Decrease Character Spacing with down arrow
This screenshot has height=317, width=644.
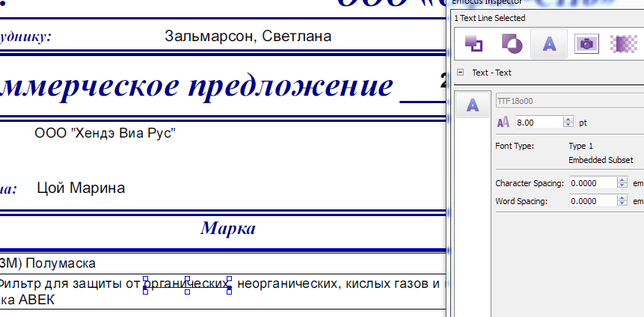[x=622, y=186]
